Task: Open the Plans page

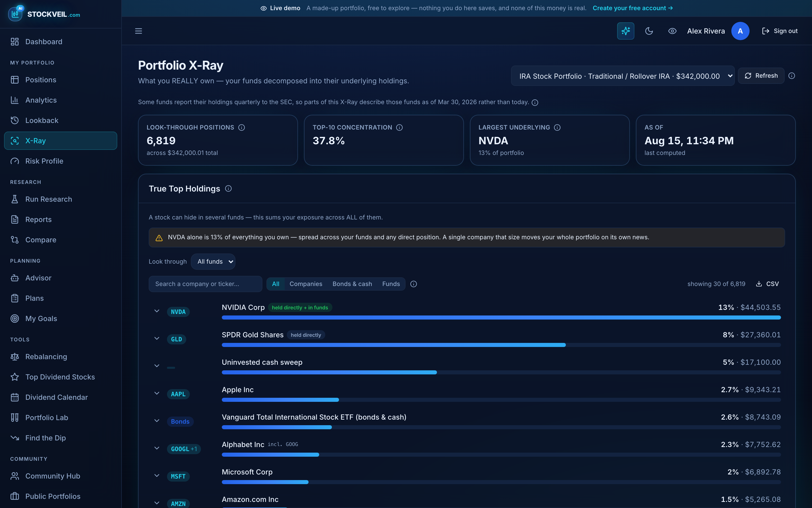Action: 60,298
